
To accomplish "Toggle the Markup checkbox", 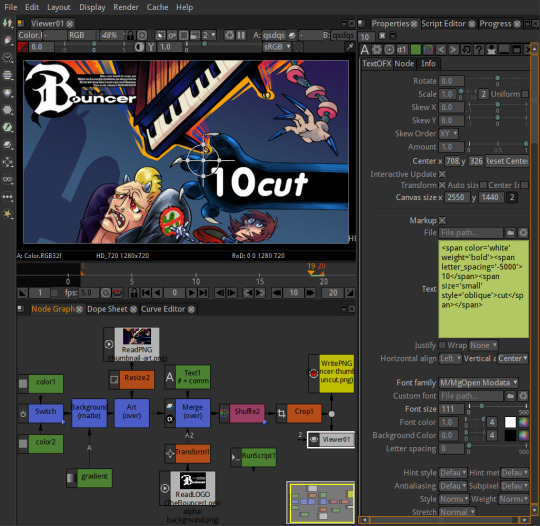I will pos(443,220).
